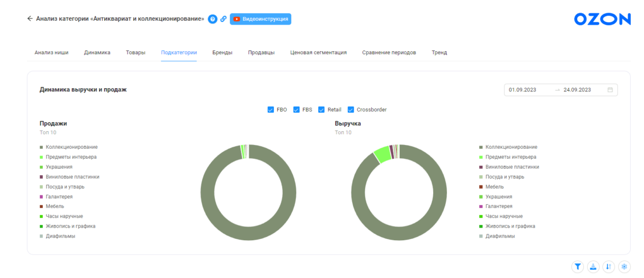Open the sort arrows icon
The height and width of the screenshot is (278, 644).
tap(608, 267)
